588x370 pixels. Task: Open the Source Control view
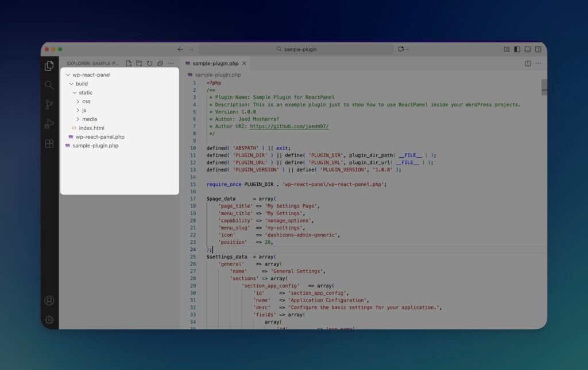click(49, 104)
